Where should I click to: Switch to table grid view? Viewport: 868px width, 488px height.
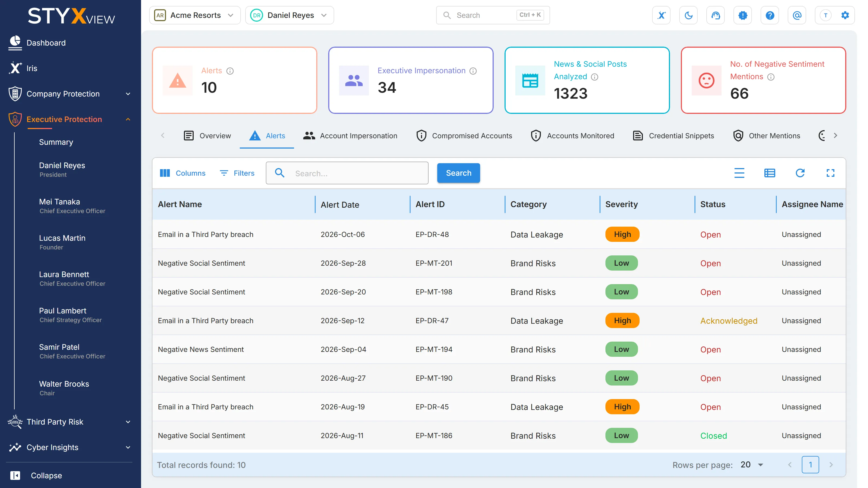tap(770, 173)
